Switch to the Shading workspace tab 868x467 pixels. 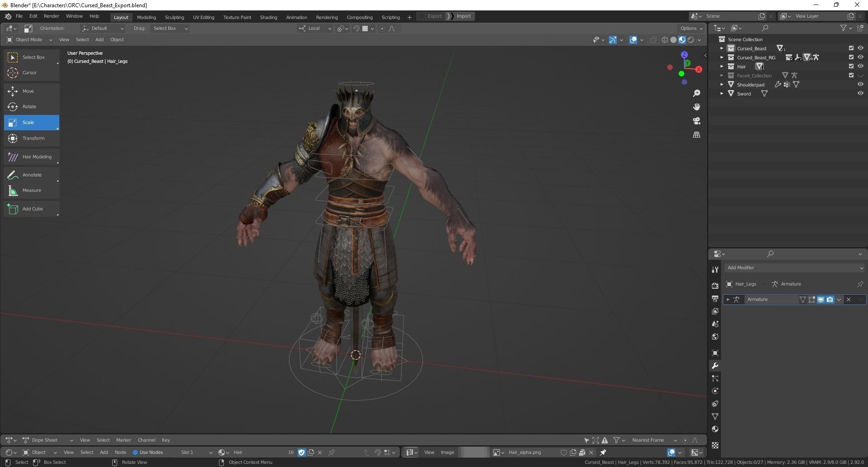pyautogui.click(x=268, y=17)
